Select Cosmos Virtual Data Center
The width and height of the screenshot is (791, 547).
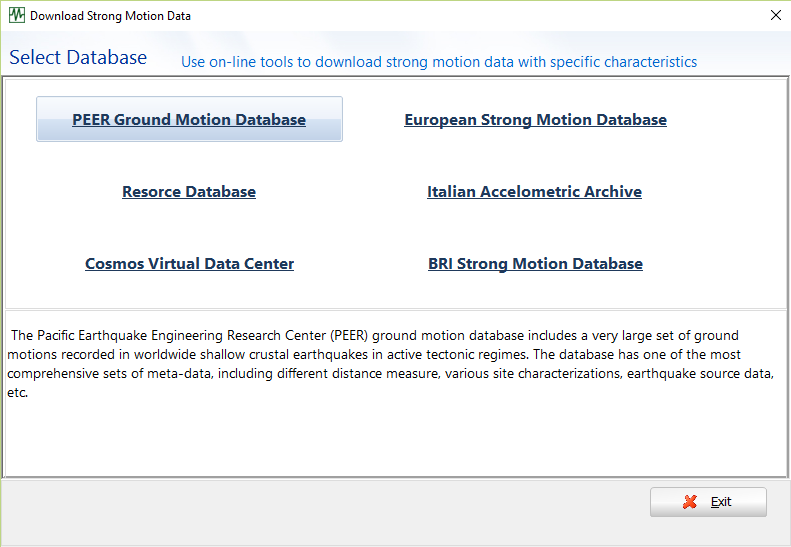coord(189,264)
